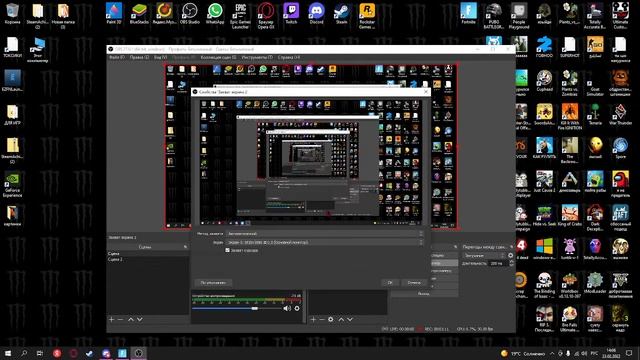Open transition properties gear icon
Screen dimensions: 640x360
coord(511,256)
